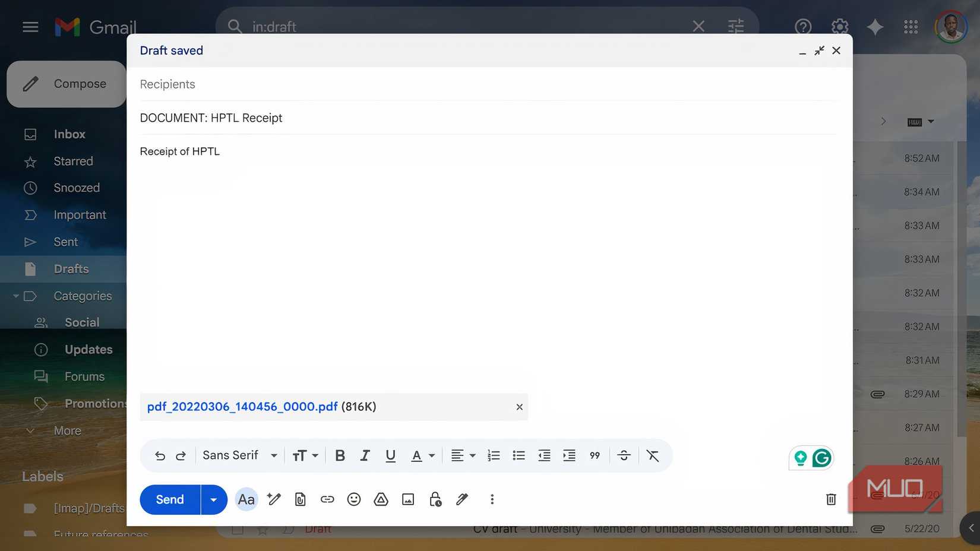Screen dimensions: 980x551
Task: Click the Insert link icon
Action: (x=327, y=499)
